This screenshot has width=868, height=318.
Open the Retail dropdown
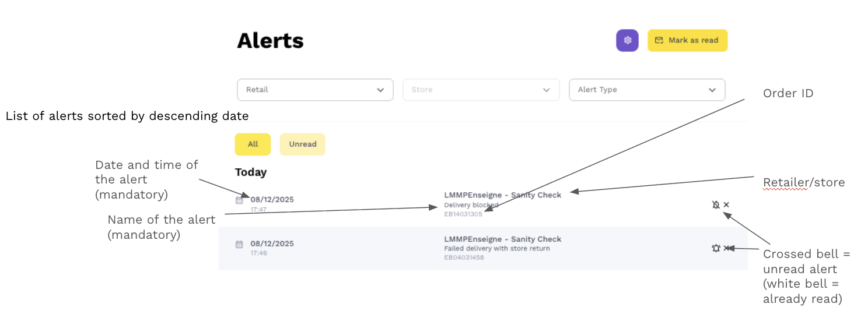click(315, 90)
